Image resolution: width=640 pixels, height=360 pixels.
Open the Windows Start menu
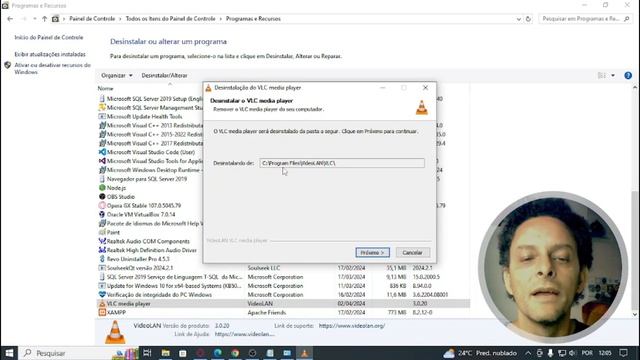9,353
